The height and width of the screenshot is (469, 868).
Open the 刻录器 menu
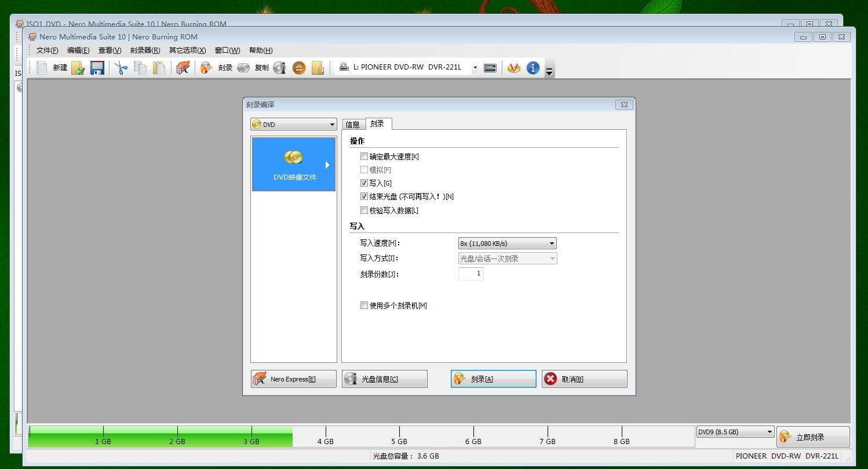pos(144,50)
